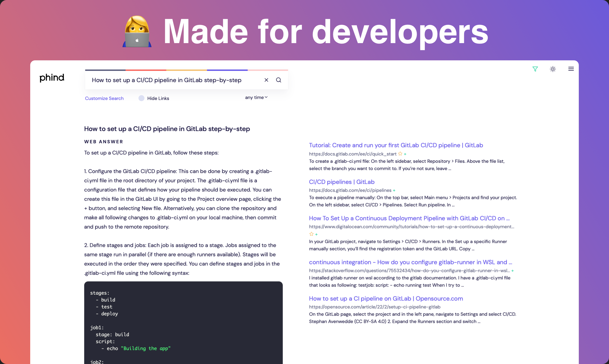Clear the search query with X icon

pos(266,80)
